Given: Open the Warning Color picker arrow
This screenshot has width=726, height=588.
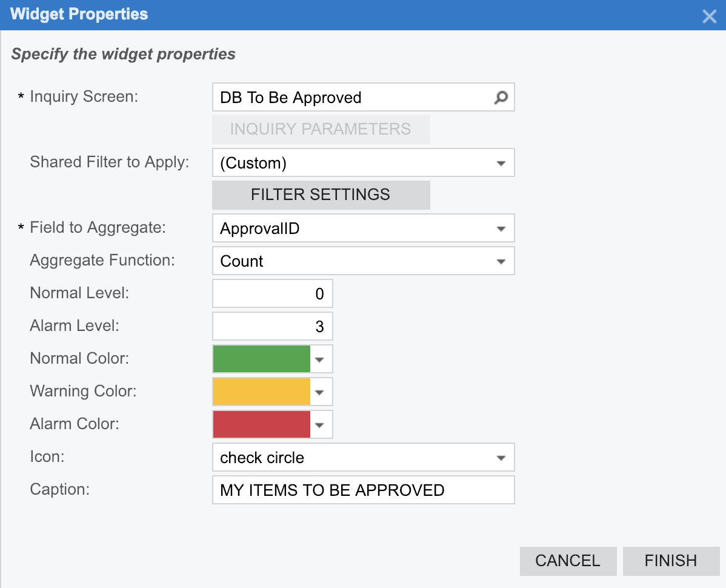Looking at the screenshot, I should (x=320, y=392).
